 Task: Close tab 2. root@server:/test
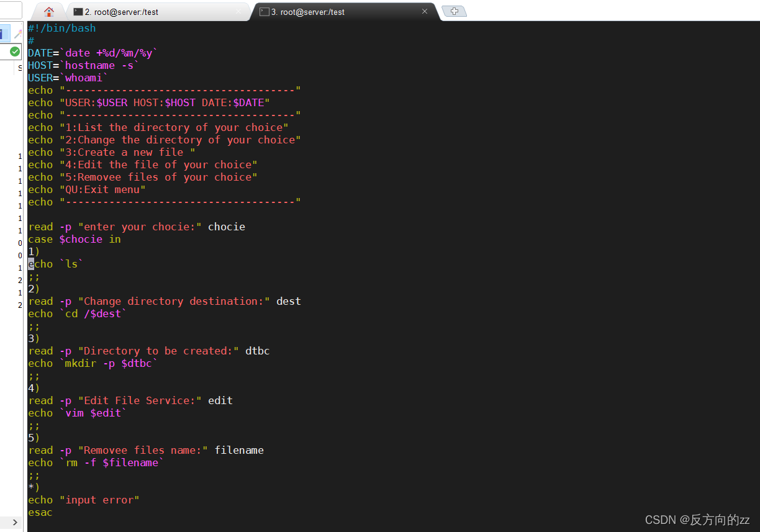tap(239, 12)
